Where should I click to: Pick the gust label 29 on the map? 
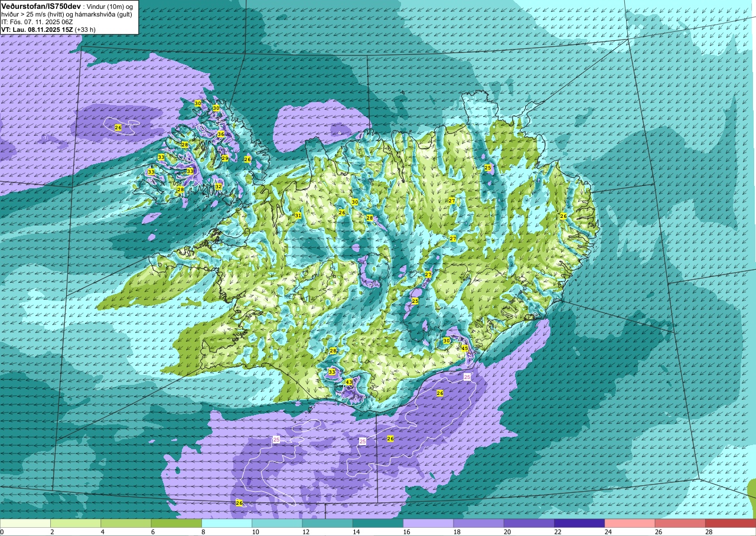pos(225,158)
